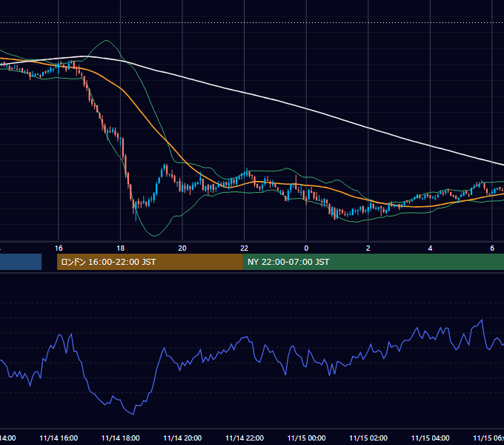504x445 pixels.
Task: Click the 0 hour label on price chart axis
Action: click(306, 248)
